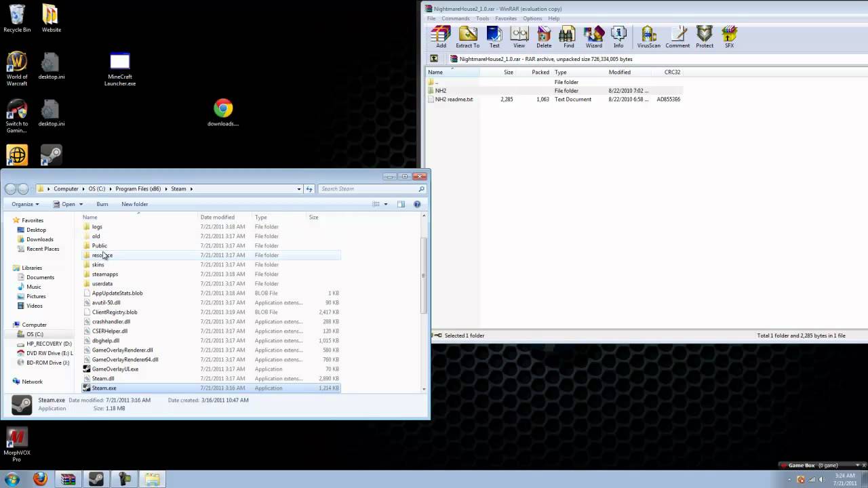This screenshot has width=868, height=488.
Task: Select Switch to Gaming desktop shortcut
Action: click(17, 117)
